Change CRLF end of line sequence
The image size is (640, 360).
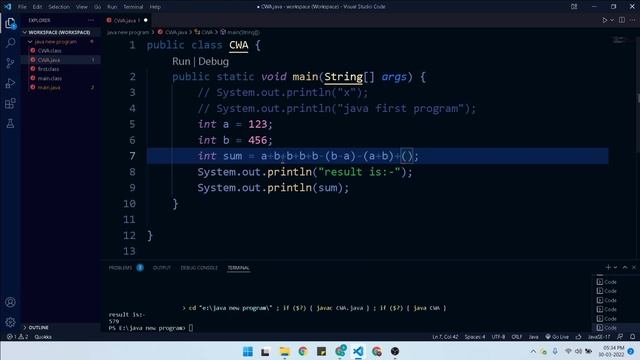coord(517,337)
